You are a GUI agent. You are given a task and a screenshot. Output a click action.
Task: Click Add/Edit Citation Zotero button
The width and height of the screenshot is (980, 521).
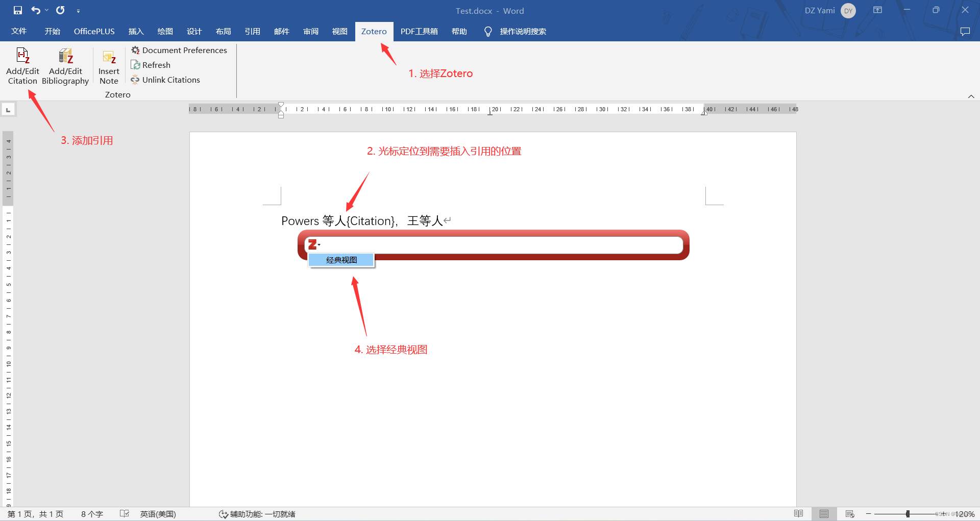click(22, 66)
